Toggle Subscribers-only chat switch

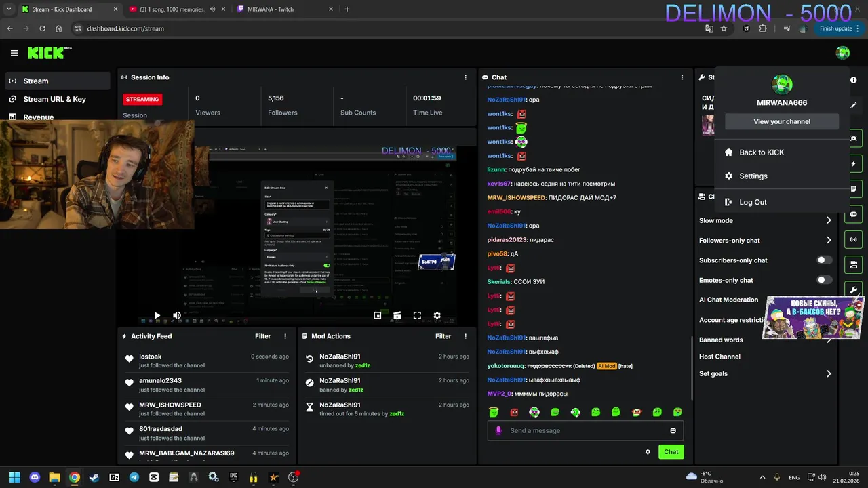pos(824,260)
